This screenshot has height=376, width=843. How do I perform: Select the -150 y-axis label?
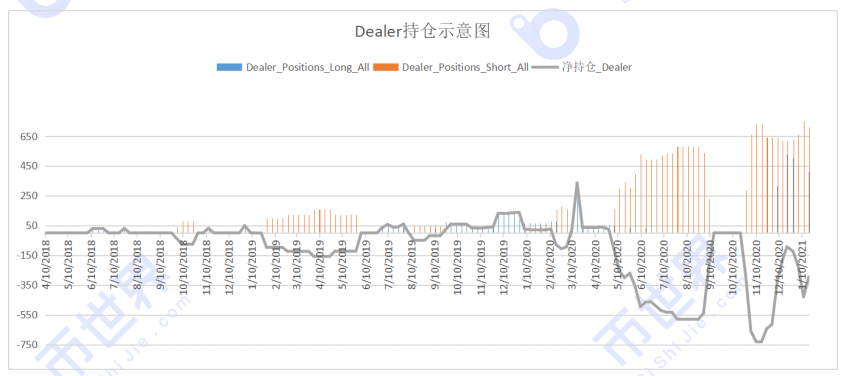[x=27, y=256]
